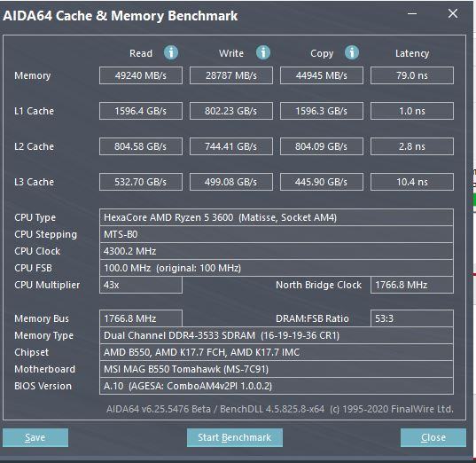Click L1 Cache Write value 802.23 GB/s
This screenshot has width=476, height=463.
(x=231, y=111)
